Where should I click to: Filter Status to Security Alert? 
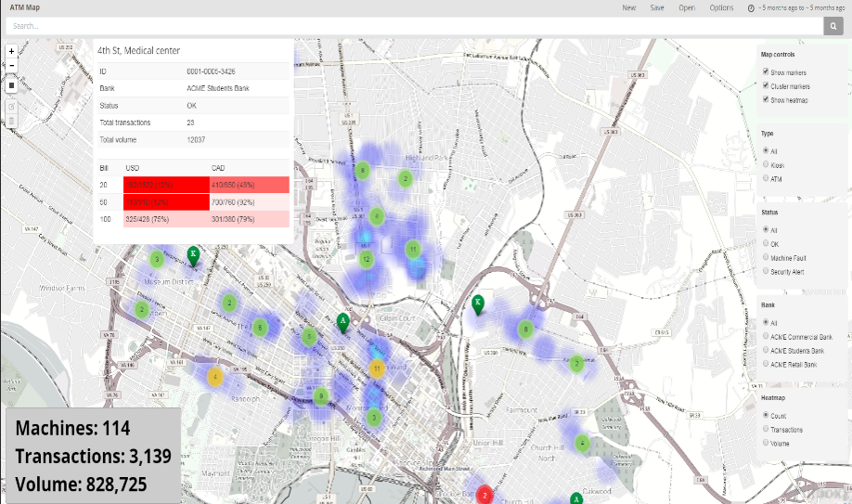coord(766,271)
